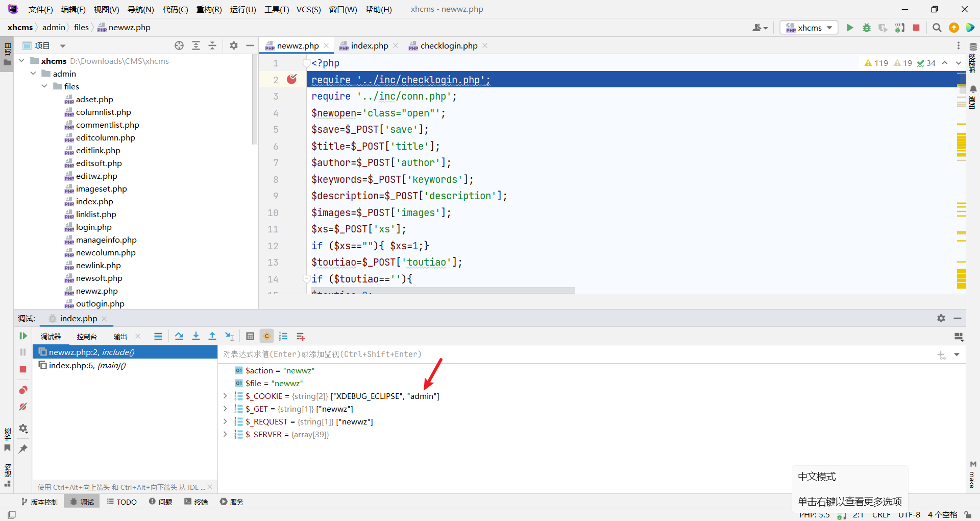Screen dimensions: 980x521
Task: Switch to the 控制台 debug tab
Action: (87, 337)
